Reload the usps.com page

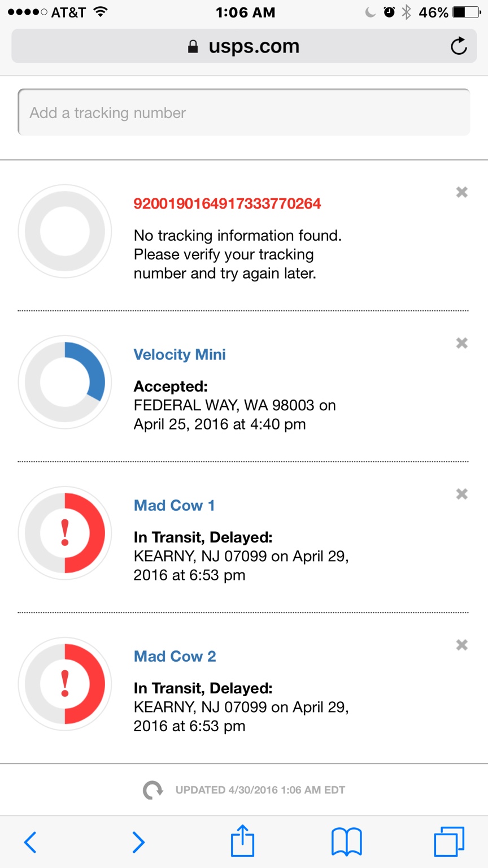click(459, 46)
